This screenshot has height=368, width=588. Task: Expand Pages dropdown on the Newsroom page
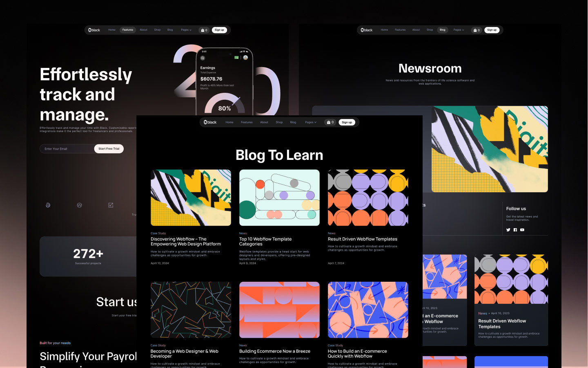459,30
